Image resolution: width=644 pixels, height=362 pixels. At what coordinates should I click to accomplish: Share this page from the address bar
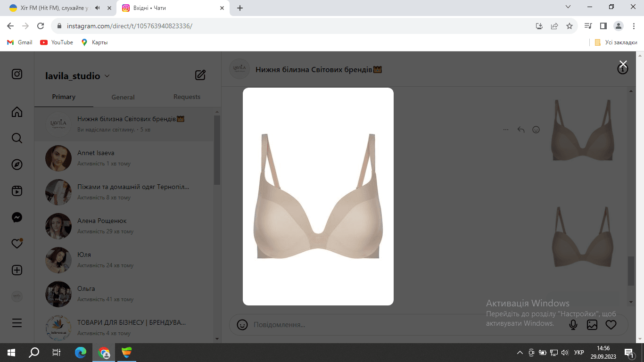click(554, 26)
